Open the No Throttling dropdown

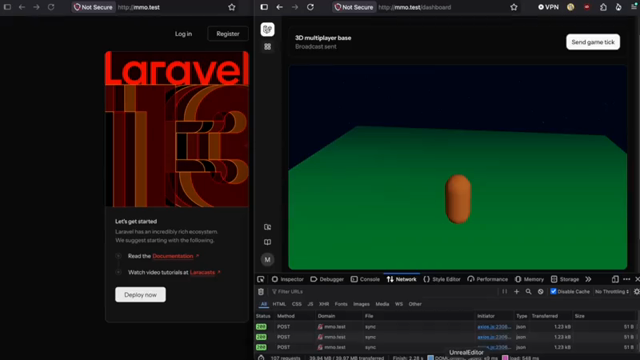(x=612, y=291)
